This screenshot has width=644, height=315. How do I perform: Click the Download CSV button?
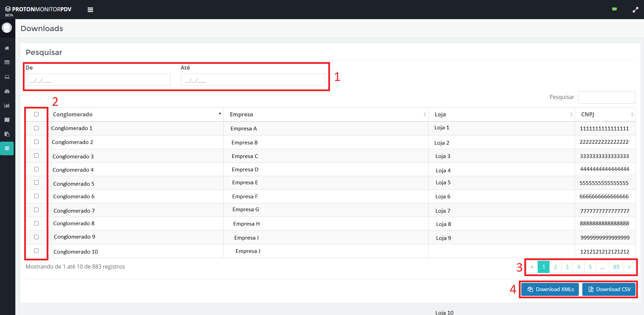609,289
